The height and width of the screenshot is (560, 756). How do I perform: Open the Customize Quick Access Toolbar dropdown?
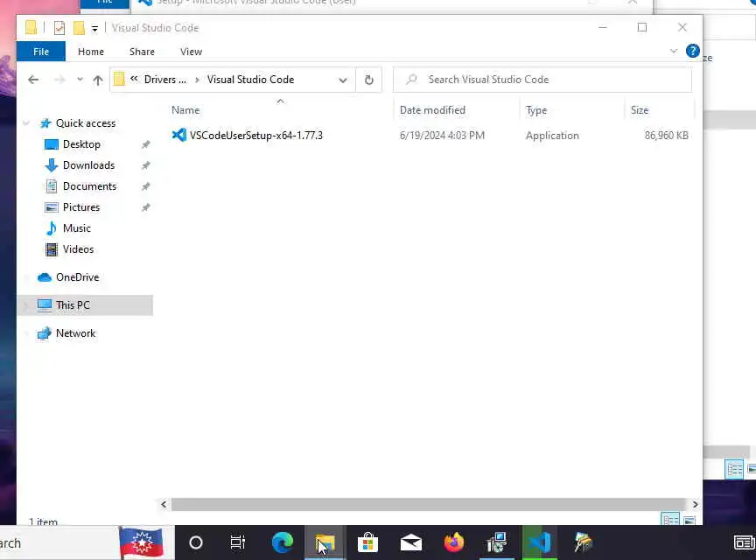pyautogui.click(x=95, y=29)
